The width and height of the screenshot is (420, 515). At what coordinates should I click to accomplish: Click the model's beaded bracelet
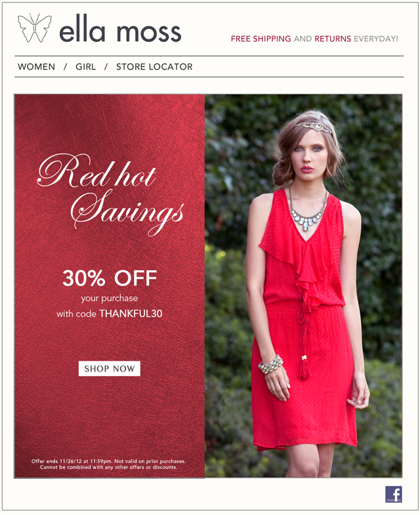coord(270,364)
